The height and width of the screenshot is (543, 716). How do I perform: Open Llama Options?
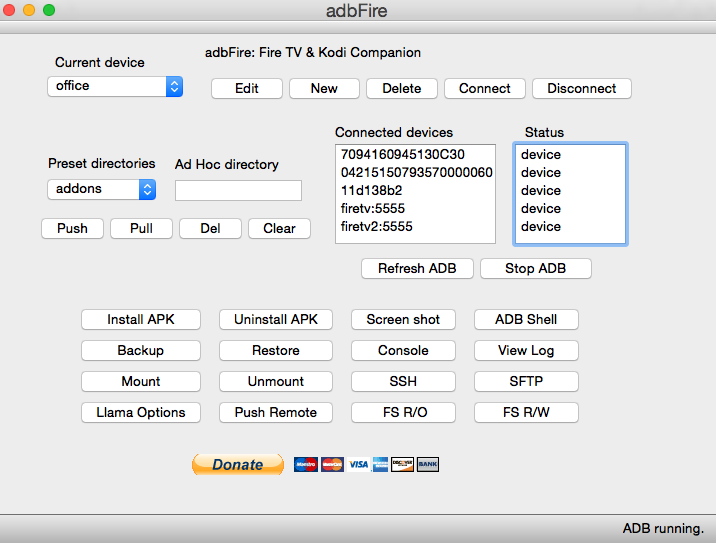tap(141, 413)
